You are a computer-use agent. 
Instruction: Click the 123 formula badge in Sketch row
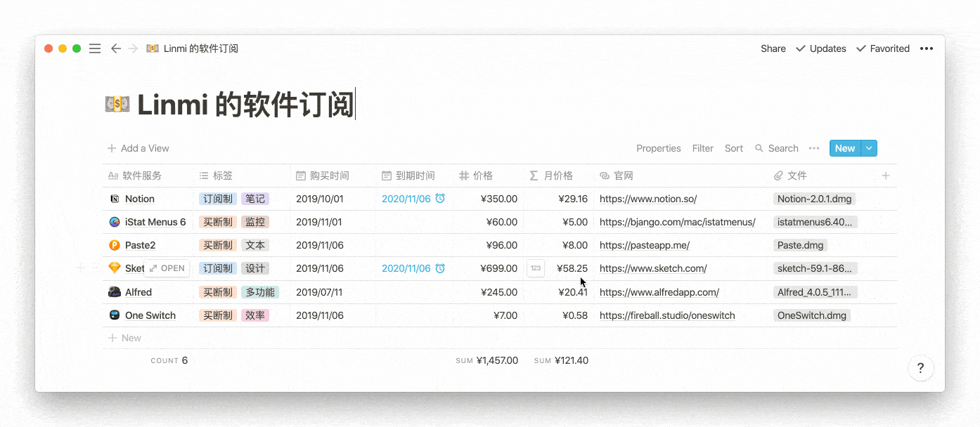coord(536,268)
